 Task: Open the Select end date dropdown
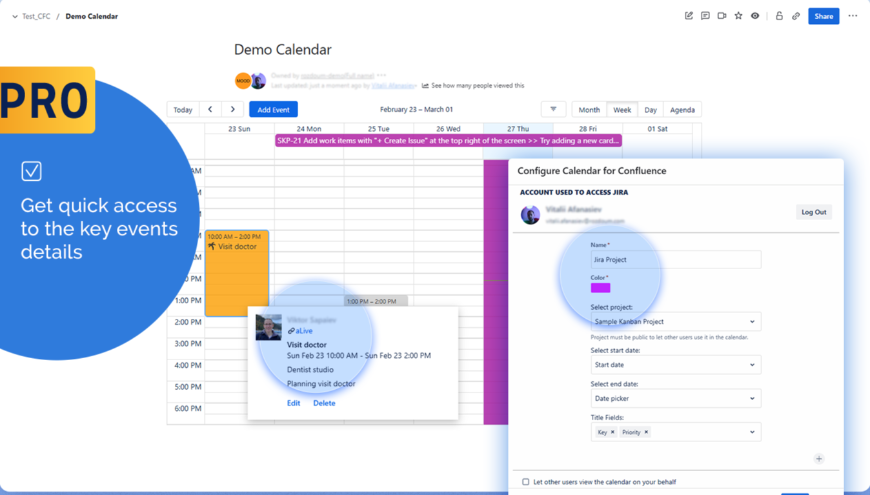click(x=676, y=398)
